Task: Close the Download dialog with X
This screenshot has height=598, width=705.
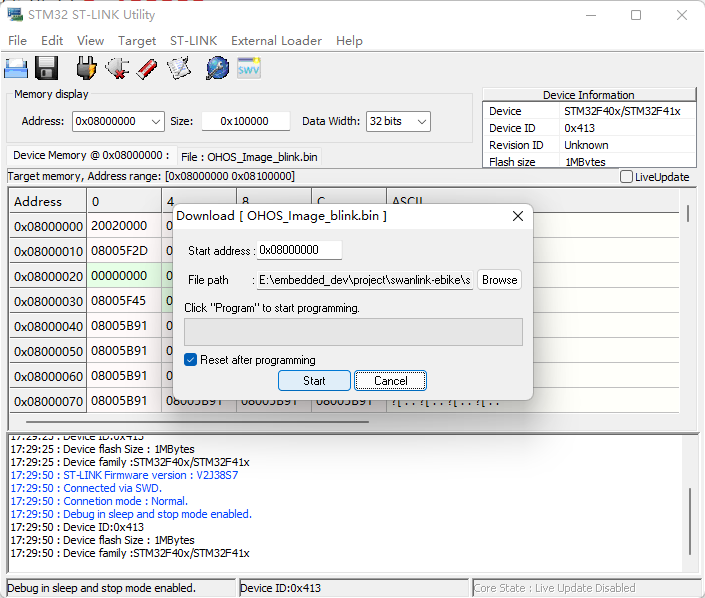Action: click(518, 216)
